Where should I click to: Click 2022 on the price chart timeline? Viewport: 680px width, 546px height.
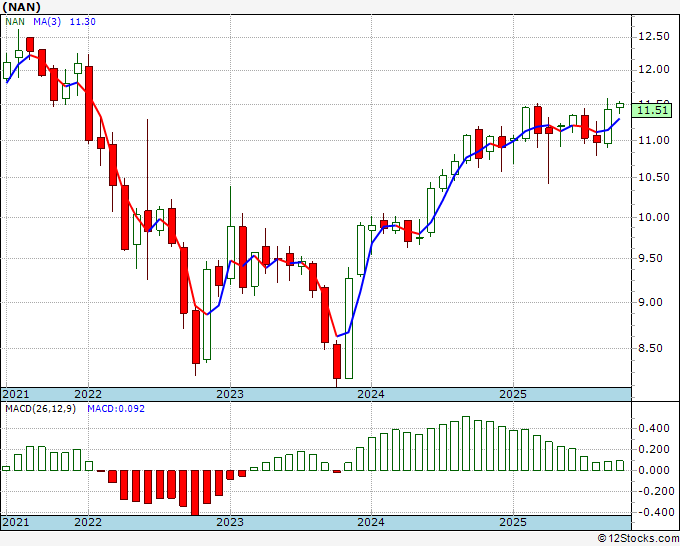[x=88, y=394]
